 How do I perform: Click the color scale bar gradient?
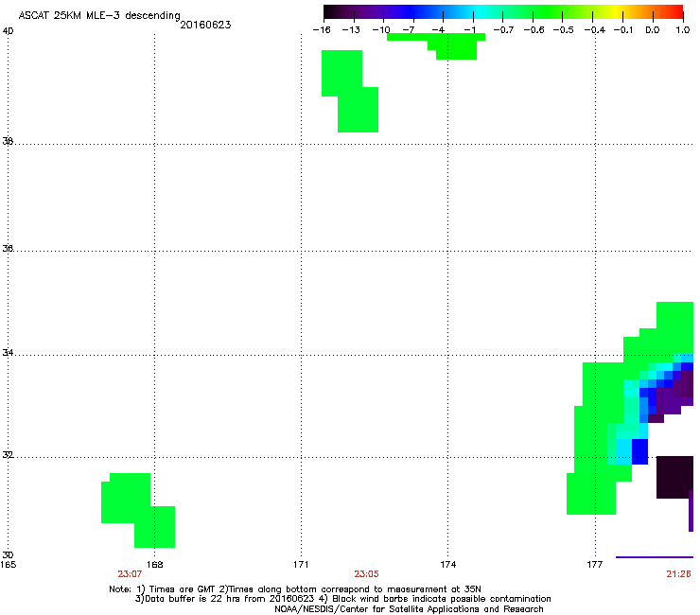(x=503, y=11)
